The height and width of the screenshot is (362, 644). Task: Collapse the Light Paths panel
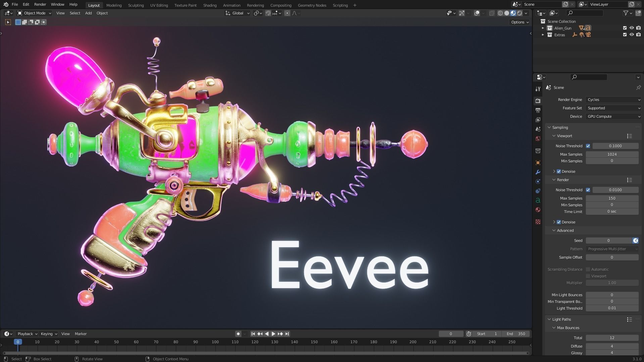coord(561,319)
